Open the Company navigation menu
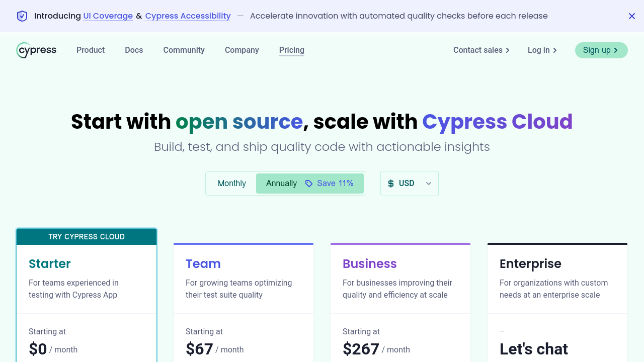 242,50
